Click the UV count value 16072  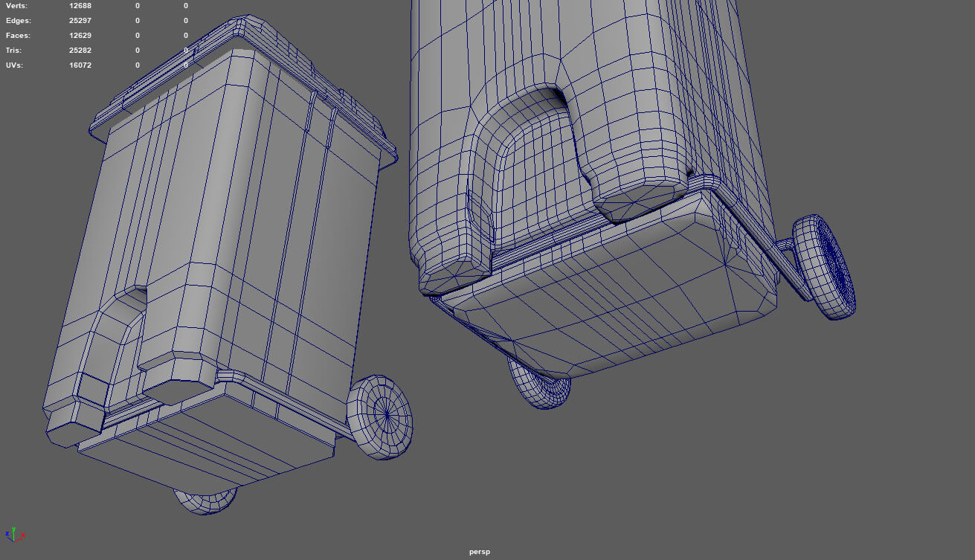click(x=80, y=65)
